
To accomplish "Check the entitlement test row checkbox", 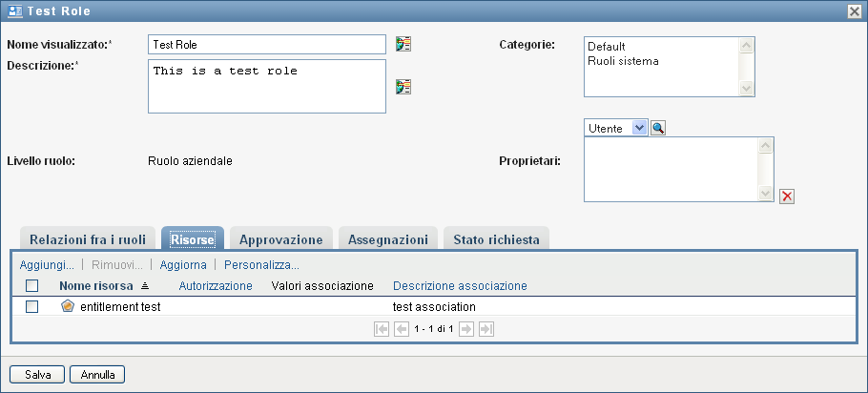I will (x=31, y=306).
